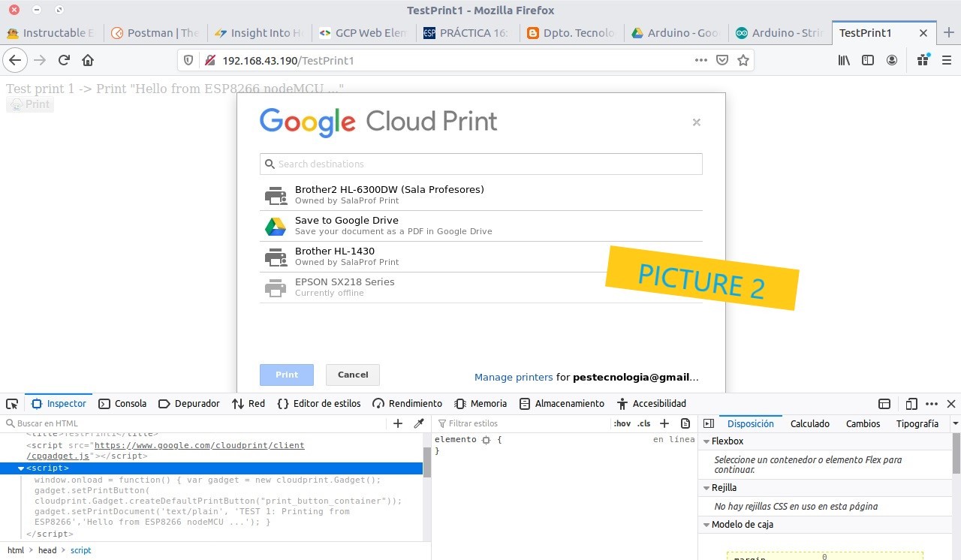Open the Almacenamiento tab
This screenshot has height=560, width=961.
point(562,404)
